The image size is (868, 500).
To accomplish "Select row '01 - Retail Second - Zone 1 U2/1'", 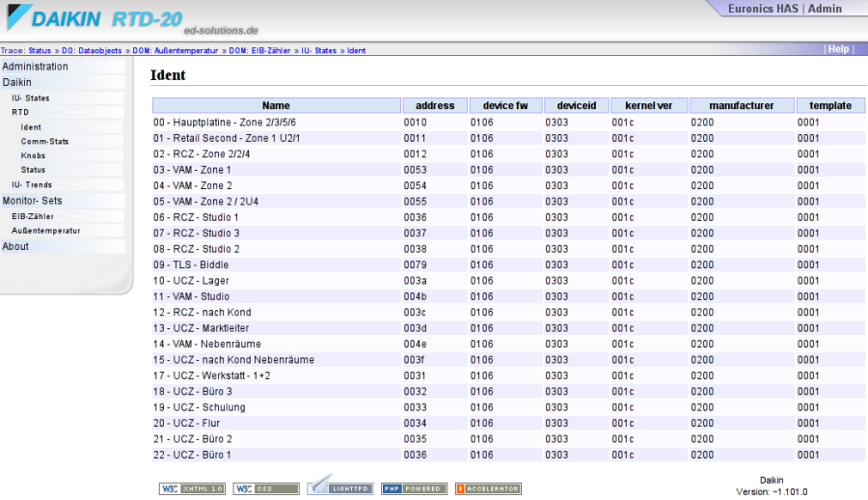I will tap(508, 138).
